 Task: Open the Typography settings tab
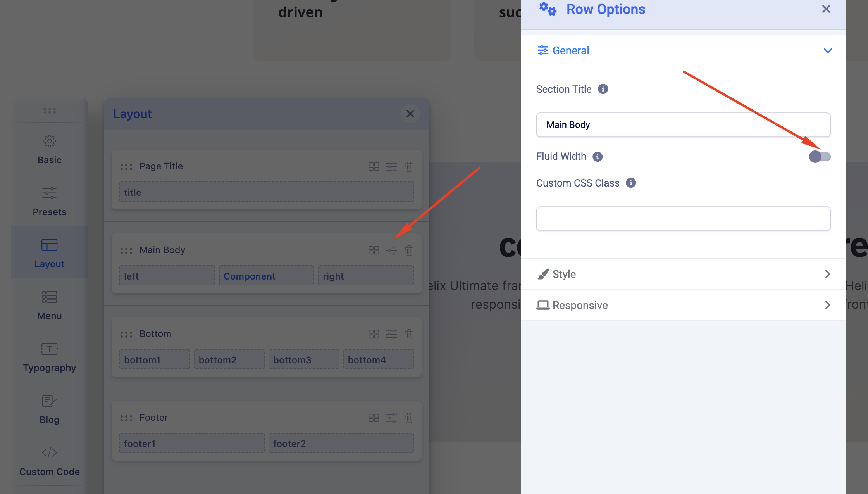point(50,357)
